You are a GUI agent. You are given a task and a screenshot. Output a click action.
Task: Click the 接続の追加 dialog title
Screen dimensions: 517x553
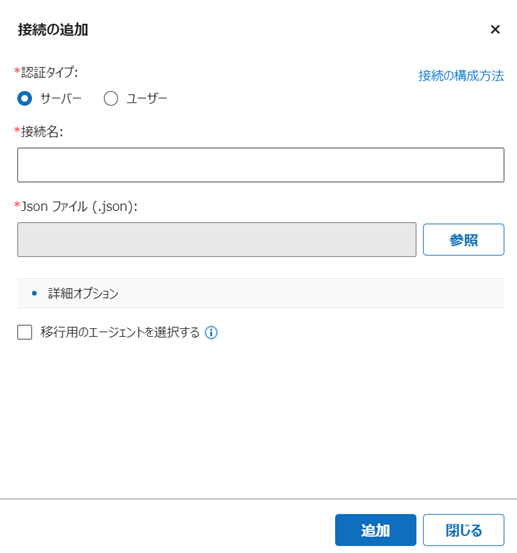click(x=53, y=30)
